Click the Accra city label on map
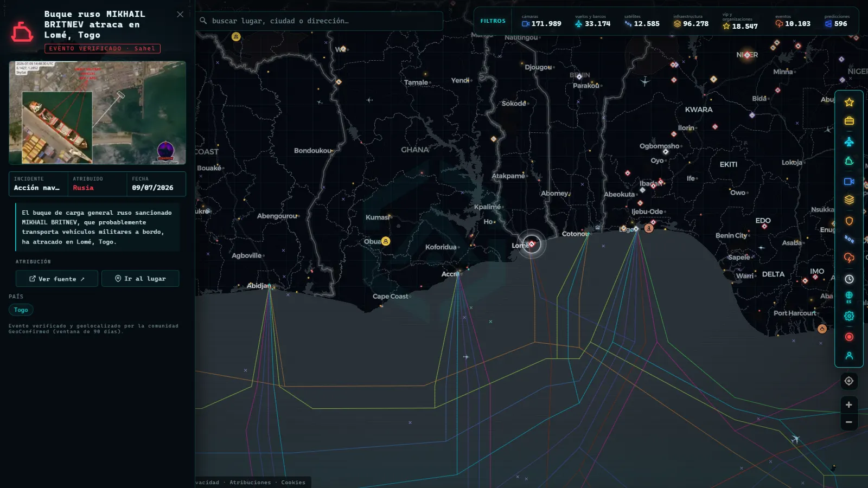 tap(450, 274)
